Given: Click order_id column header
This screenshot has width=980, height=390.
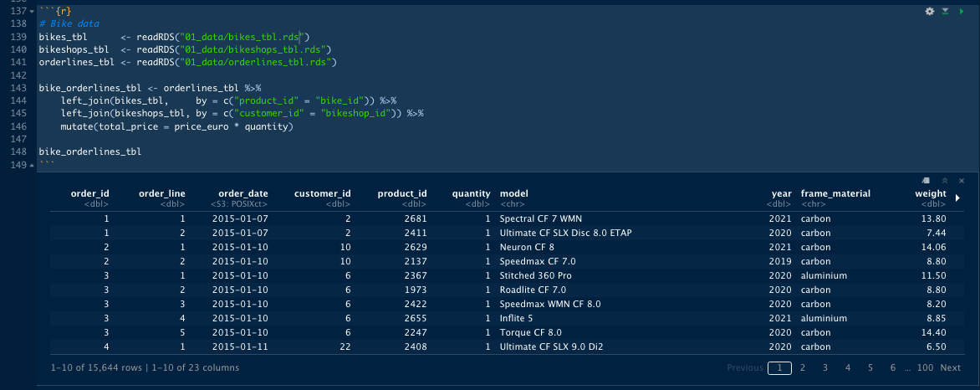Looking at the screenshot, I should pyautogui.click(x=90, y=194).
